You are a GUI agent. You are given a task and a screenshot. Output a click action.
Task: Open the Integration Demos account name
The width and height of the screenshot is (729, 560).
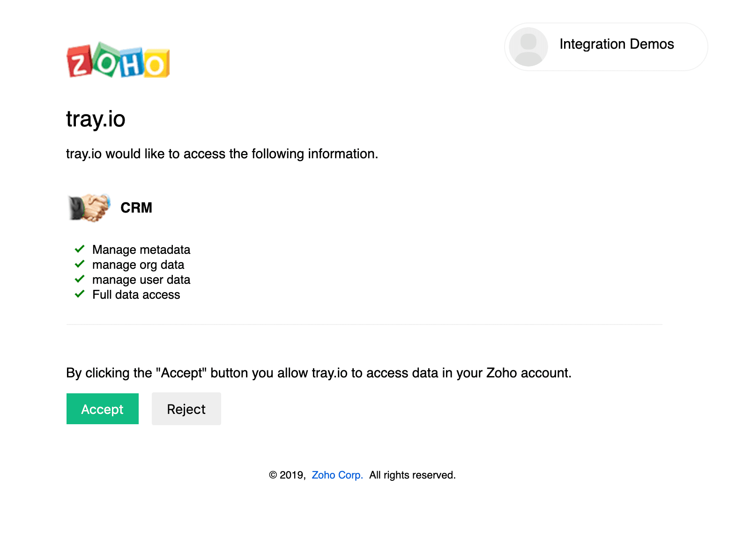coord(617,44)
